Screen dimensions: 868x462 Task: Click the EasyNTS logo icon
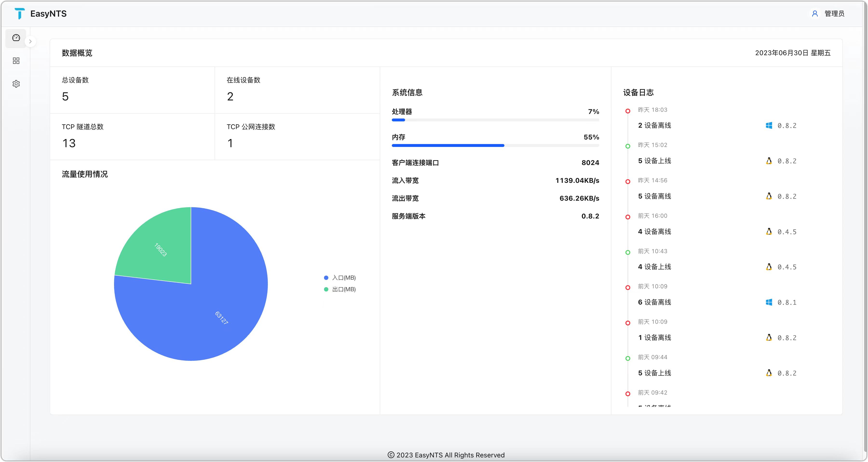click(x=20, y=13)
